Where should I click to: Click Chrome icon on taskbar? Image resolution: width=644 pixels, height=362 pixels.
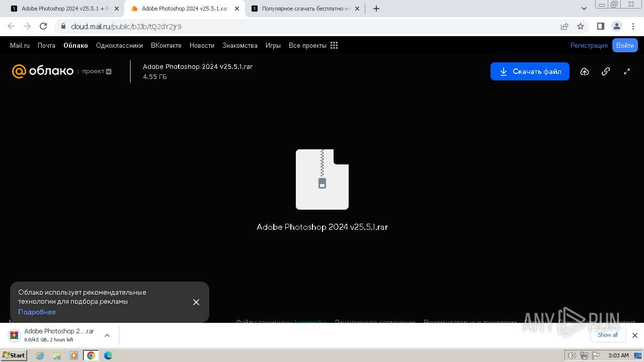91,355
